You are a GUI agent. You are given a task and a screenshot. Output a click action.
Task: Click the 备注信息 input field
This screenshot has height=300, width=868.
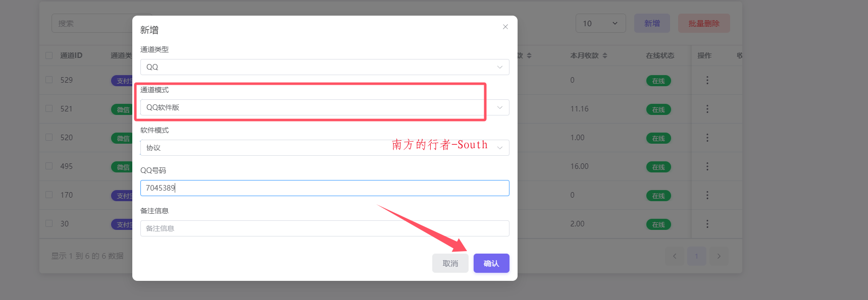325,228
